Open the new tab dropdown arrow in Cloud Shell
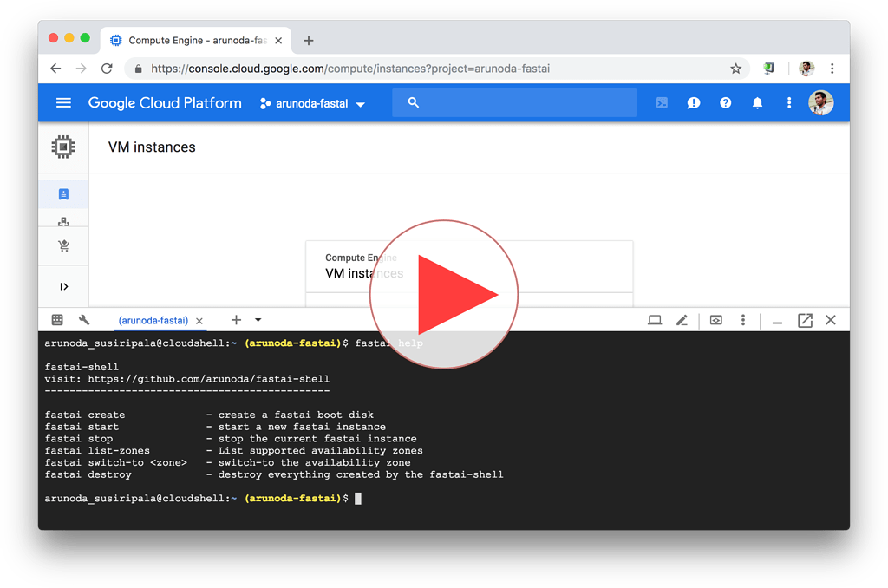This screenshot has height=588, width=888. coord(258,320)
